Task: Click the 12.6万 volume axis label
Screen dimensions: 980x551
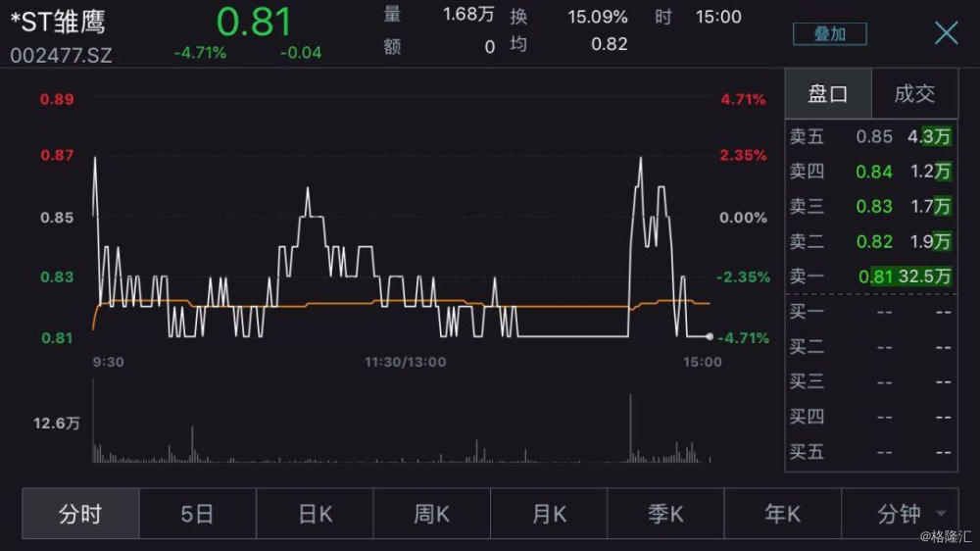Action: coord(56,424)
